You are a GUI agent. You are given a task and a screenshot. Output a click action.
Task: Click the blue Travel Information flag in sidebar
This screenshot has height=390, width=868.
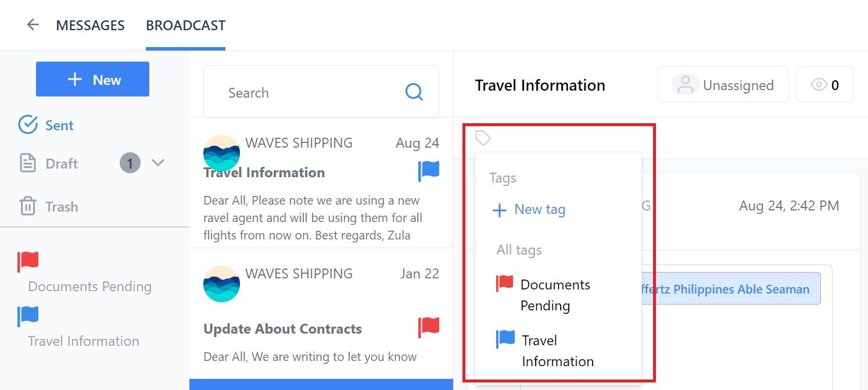[x=28, y=317]
